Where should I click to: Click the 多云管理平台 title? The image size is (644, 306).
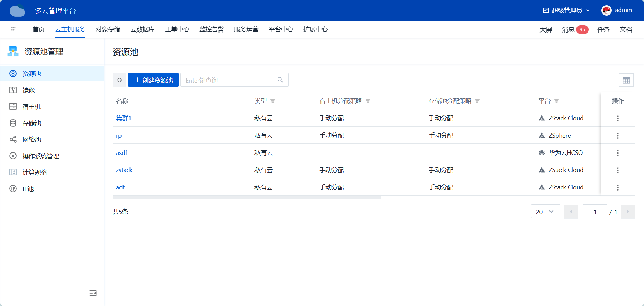coord(55,11)
